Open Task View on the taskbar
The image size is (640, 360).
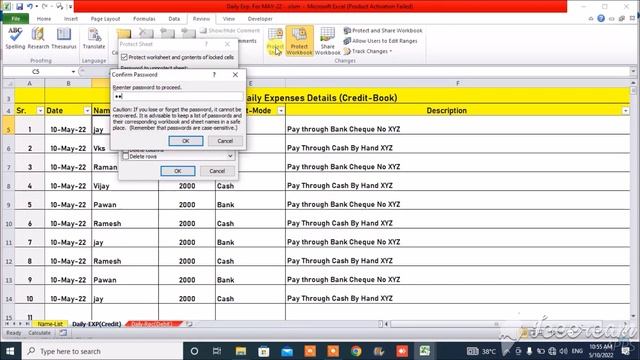point(217,351)
